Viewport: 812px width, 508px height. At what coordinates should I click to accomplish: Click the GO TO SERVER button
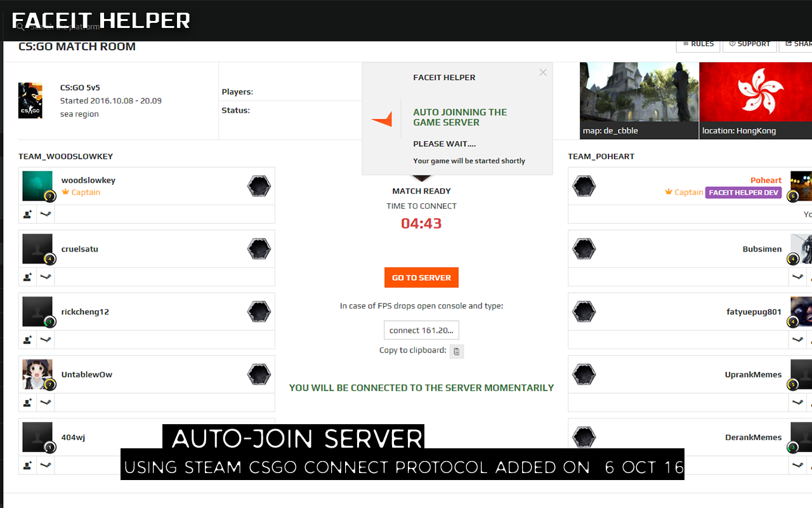point(421,277)
